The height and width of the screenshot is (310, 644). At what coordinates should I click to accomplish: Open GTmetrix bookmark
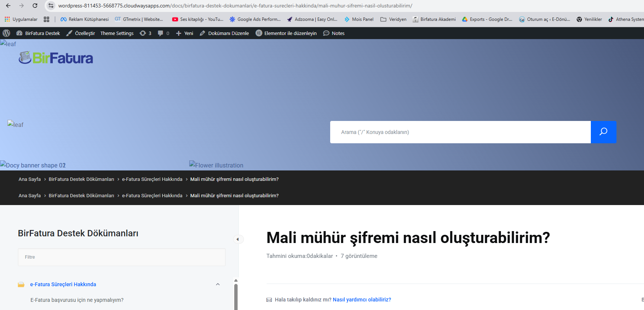click(139, 19)
